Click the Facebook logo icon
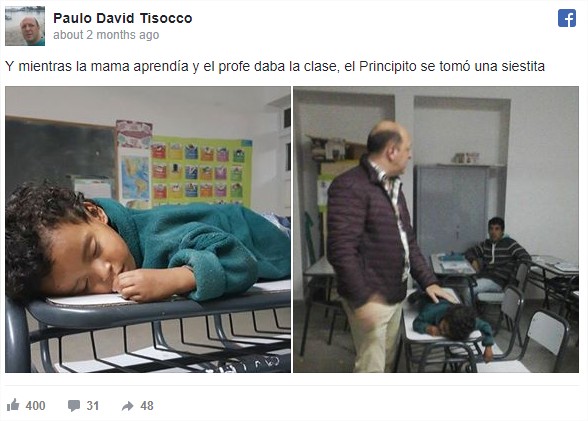 point(567,18)
